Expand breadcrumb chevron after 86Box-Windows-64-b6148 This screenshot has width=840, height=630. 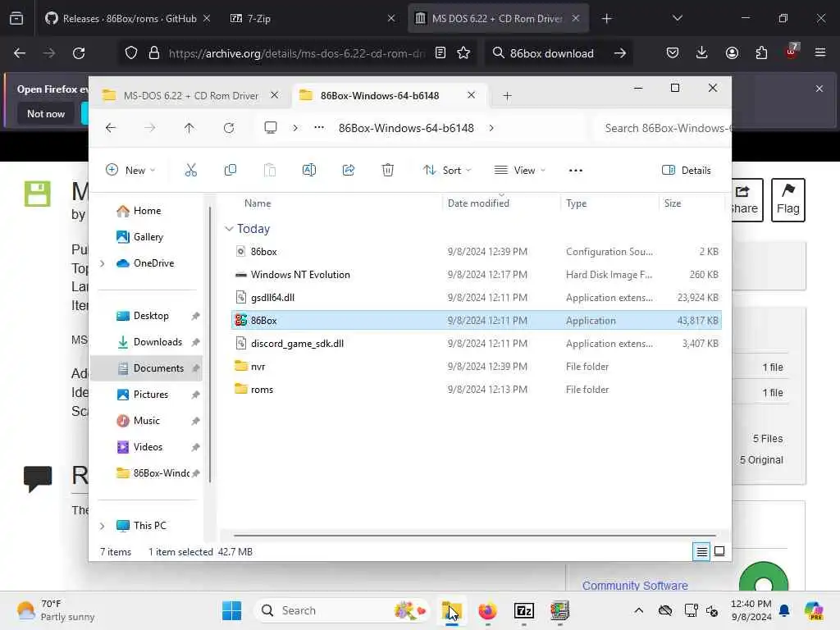(491, 128)
